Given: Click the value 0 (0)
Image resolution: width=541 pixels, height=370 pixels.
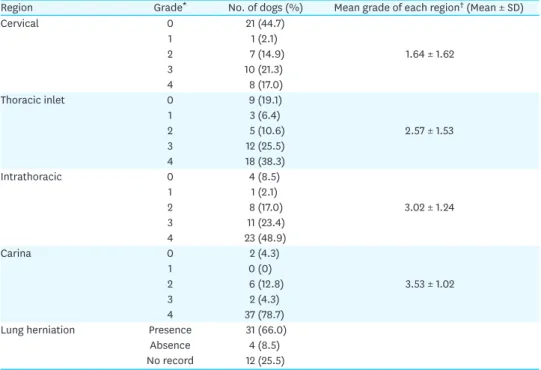Looking at the screenshot, I should [260, 269].
